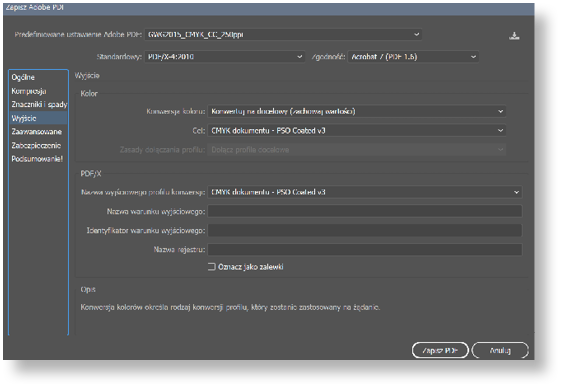Screen dimensions: 561x387
Task: Expand the output intent profile name dropdown
Action: [x=365, y=192]
